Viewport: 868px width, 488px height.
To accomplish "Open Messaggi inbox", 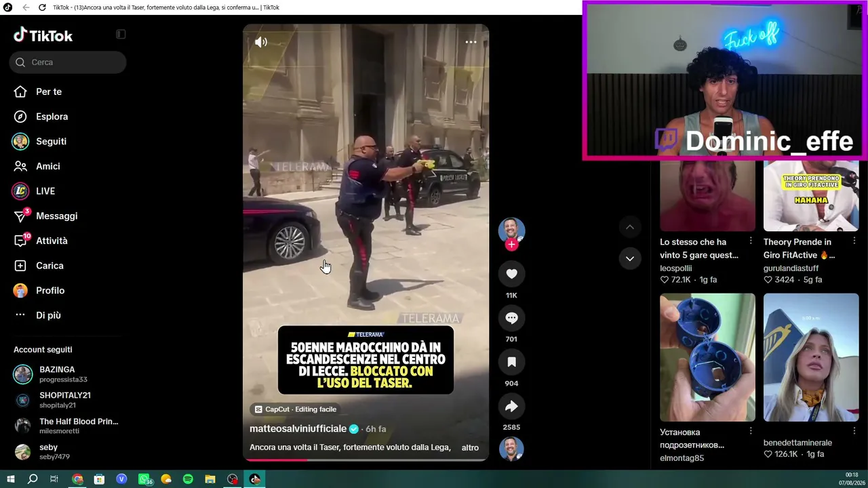I will pyautogui.click(x=57, y=216).
